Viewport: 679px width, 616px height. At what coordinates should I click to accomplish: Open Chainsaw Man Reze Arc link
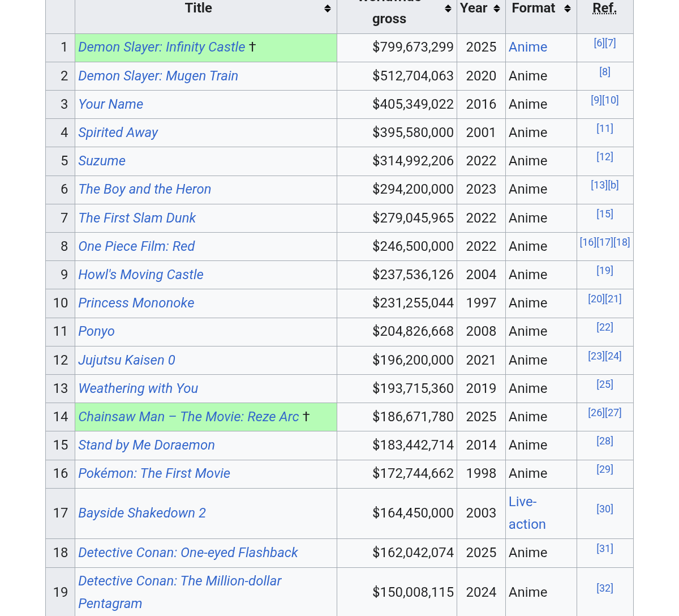188,417
